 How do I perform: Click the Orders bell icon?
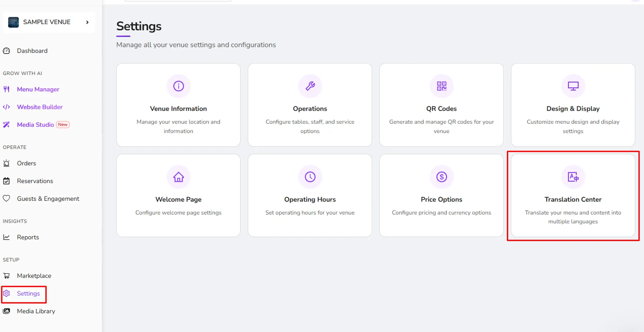pyautogui.click(x=6, y=163)
